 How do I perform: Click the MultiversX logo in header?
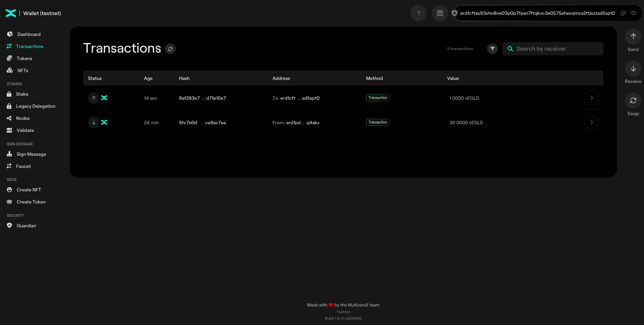[11, 13]
